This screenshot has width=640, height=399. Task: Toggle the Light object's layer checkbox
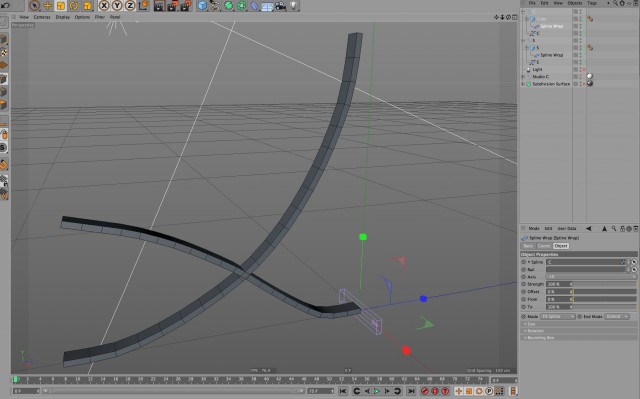576,69
